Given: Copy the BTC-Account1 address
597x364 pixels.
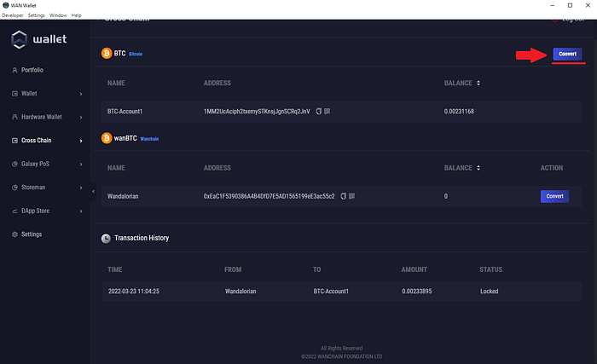Looking at the screenshot, I should [x=318, y=112].
